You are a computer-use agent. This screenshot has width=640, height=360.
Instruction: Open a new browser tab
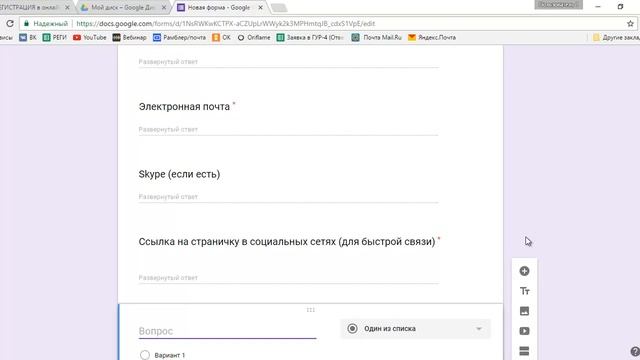pos(279,8)
